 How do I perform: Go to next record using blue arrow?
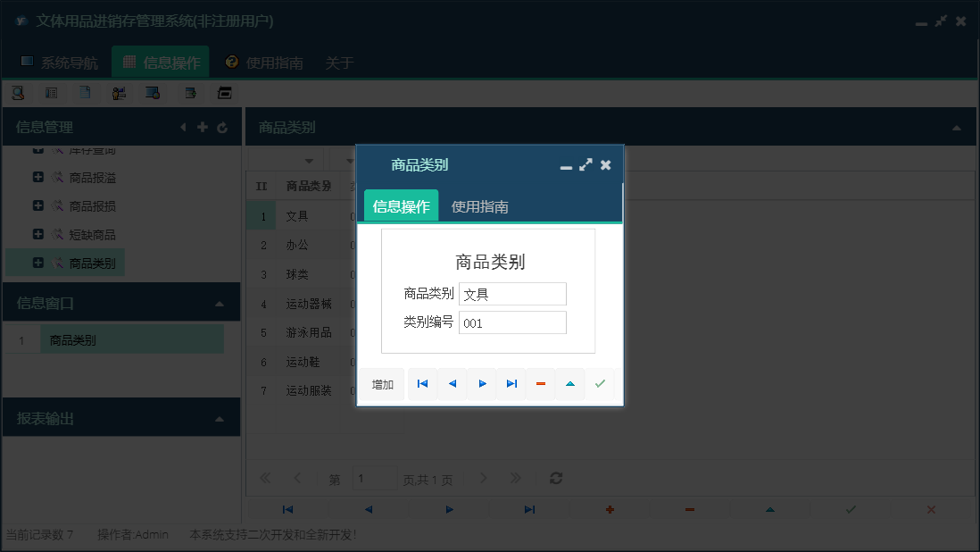click(482, 383)
